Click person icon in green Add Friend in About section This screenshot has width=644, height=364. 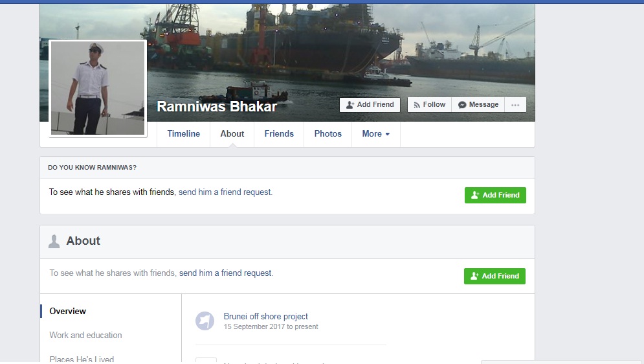[x=474, y=276]
